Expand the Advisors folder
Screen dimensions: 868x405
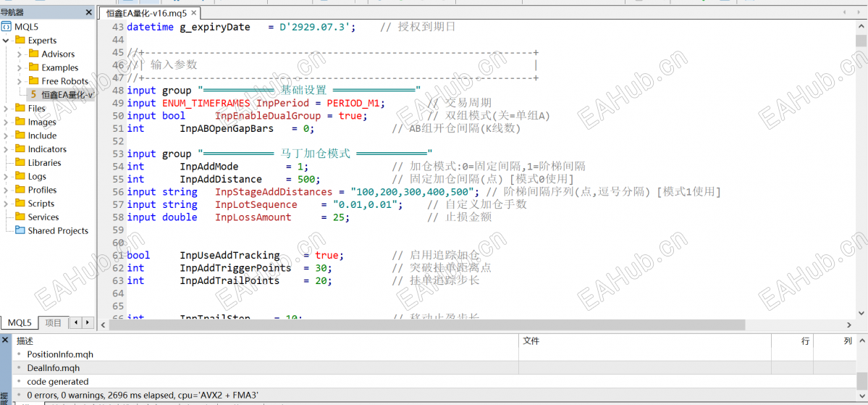[x=20, y=54]
